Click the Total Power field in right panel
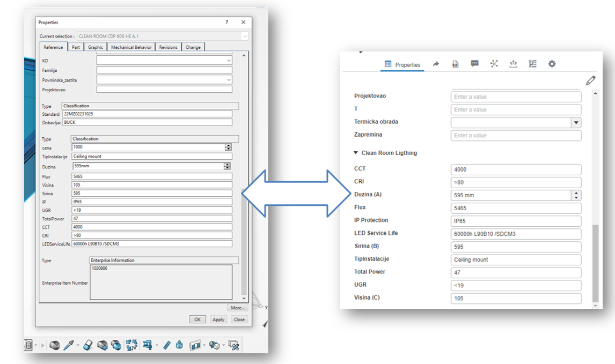Screen dimensions: 615x364 (516, 272)
